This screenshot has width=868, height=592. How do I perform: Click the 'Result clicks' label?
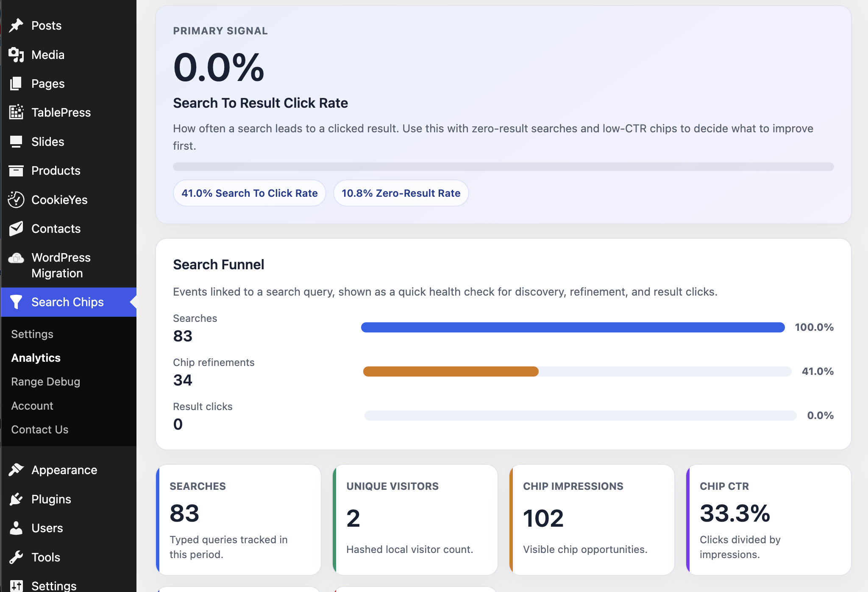pyautogui.click(x=203, y=407)
